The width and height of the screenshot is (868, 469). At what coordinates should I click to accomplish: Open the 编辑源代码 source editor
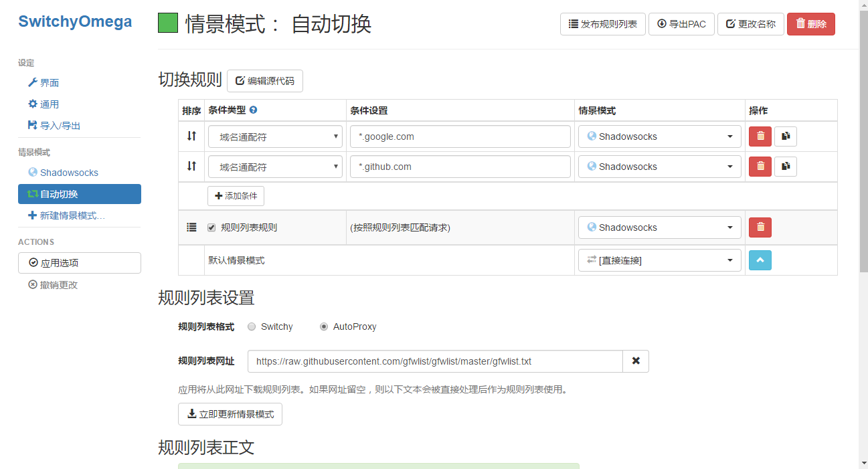[x=265, y=81]
